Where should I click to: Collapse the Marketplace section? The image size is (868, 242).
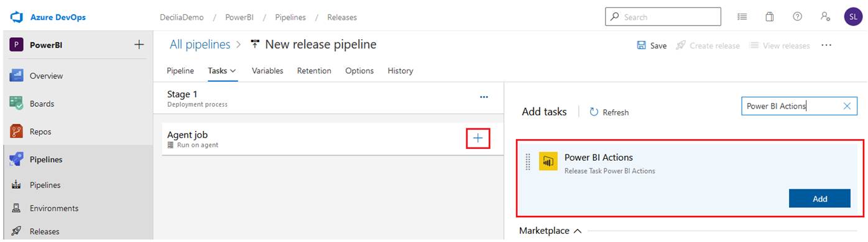(x=550, y=231)
